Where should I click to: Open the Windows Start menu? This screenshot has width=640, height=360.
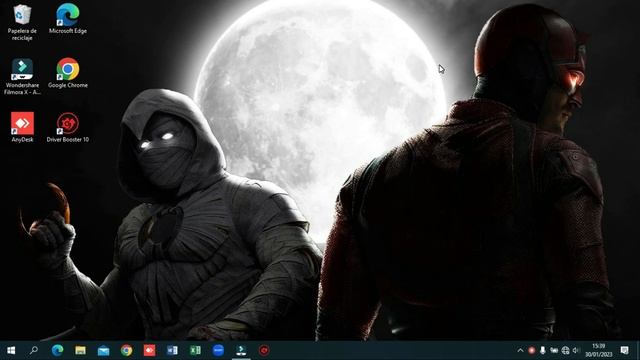[11, 350]
